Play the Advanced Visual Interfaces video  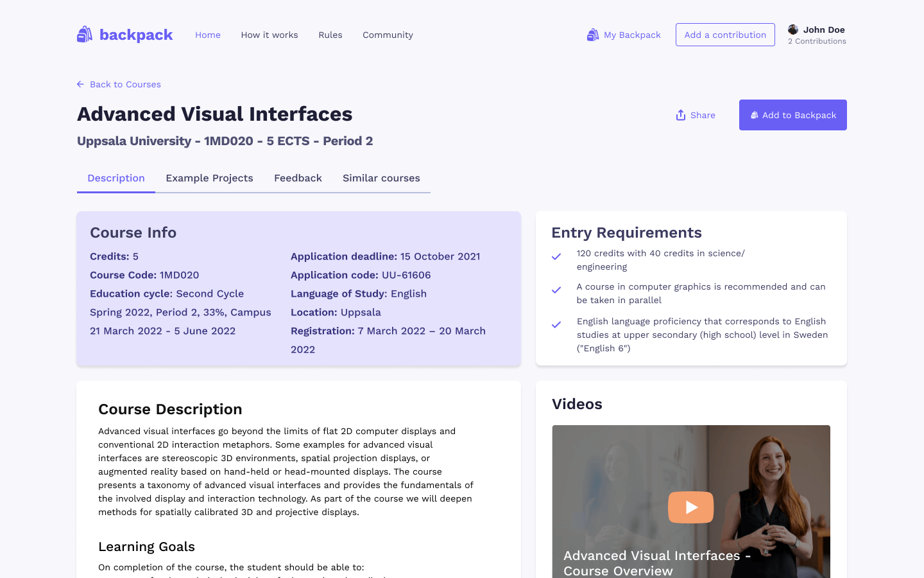tap(690, 507)
